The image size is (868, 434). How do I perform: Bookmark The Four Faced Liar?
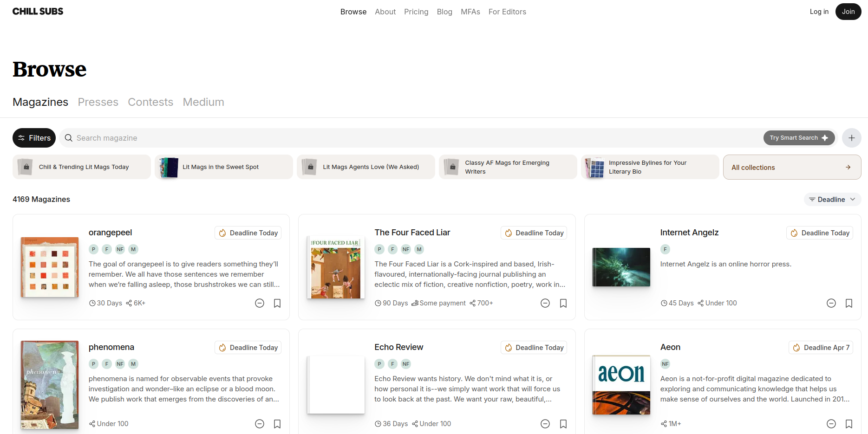pyautogui.click(x=563, y=303)
